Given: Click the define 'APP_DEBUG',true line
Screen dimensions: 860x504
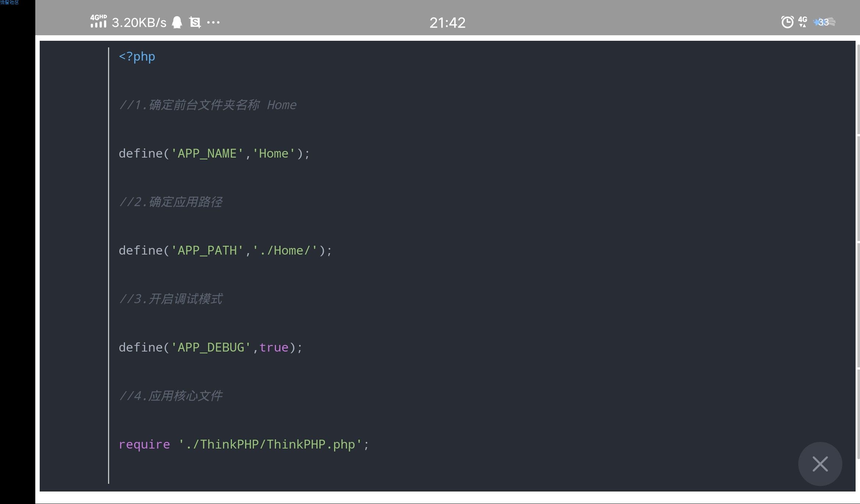Looking at the screenshot, I should (x=211, y=348).
